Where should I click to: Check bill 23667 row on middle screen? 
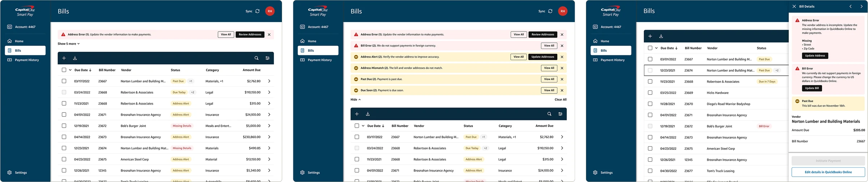click(x=357, y=137)
